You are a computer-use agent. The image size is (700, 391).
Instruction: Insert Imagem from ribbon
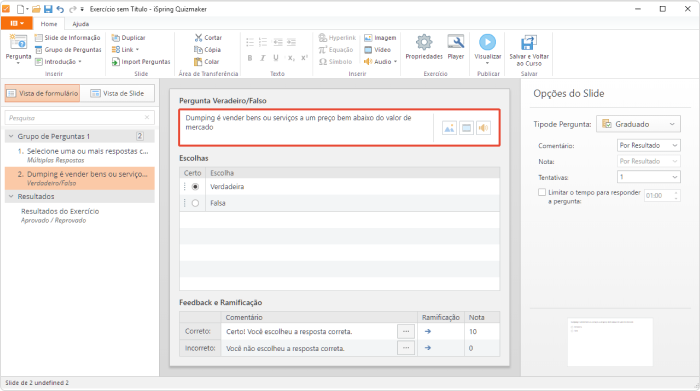click(x=380, y=38)
